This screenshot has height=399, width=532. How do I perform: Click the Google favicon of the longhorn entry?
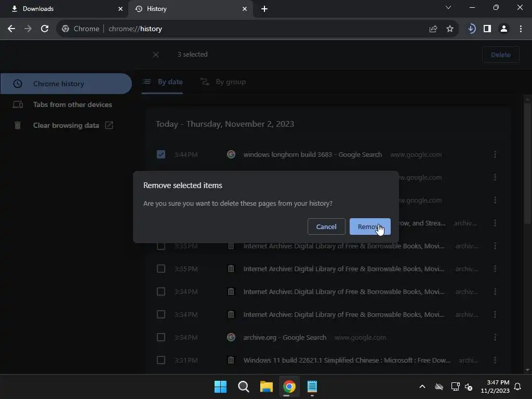[231, 154]
